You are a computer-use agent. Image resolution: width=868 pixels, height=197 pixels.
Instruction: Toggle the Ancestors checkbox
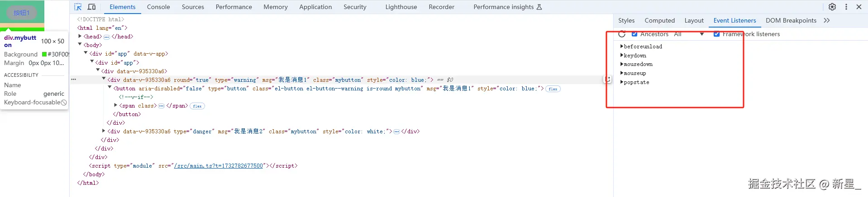tap(634, 34)
